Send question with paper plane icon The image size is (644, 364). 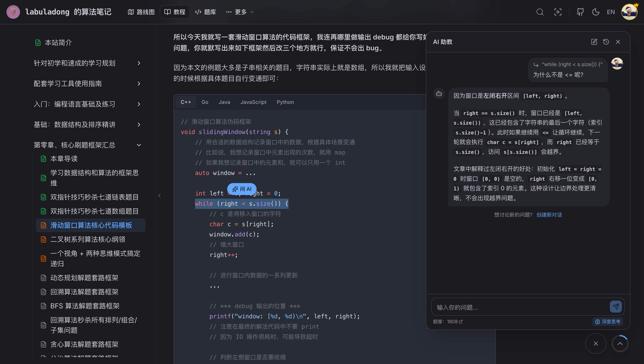[616, 306]
